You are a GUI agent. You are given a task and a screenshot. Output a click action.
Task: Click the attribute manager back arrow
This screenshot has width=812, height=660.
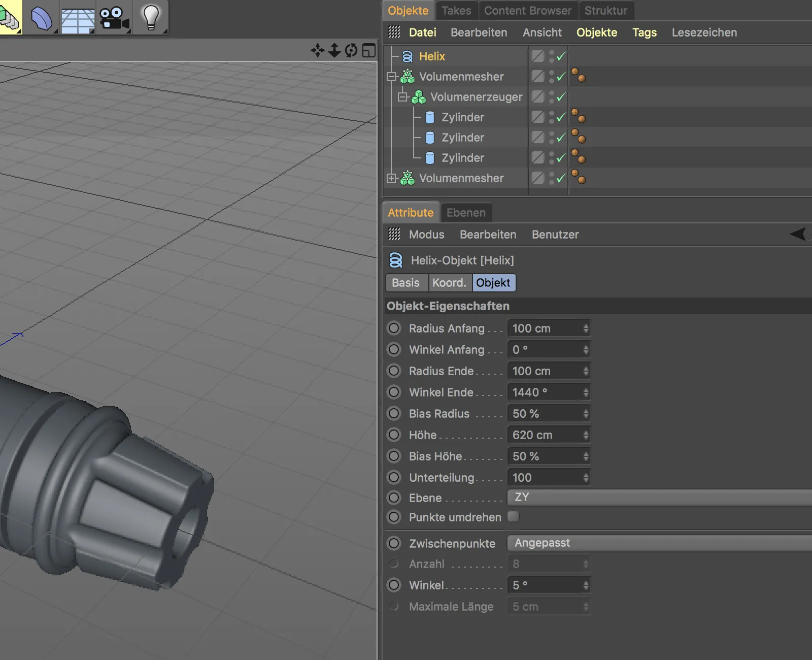coord(798,234)
